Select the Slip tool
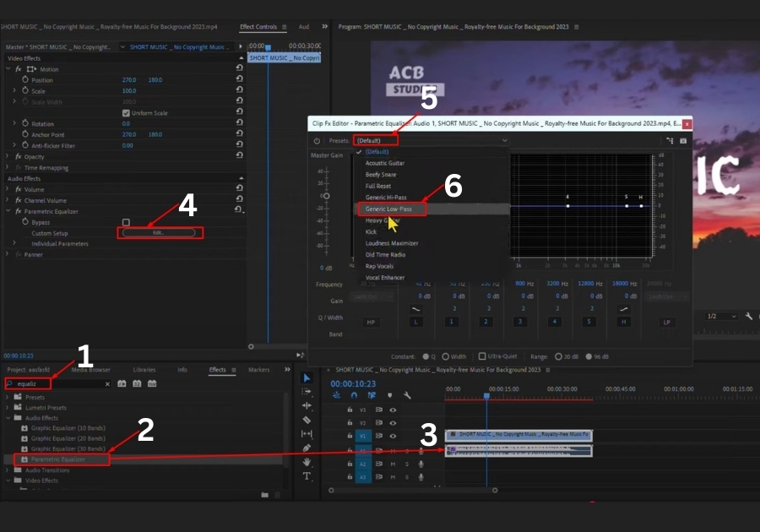Image resolution: width=760 pixels, height=532 pixels. pyautogui.click(x=307, y=434)
